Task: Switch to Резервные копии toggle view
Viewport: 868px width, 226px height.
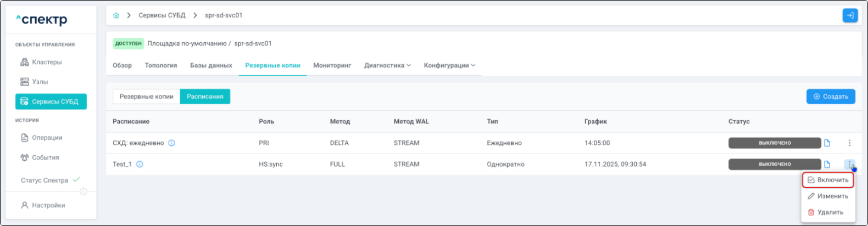Action: coord(146,97)
